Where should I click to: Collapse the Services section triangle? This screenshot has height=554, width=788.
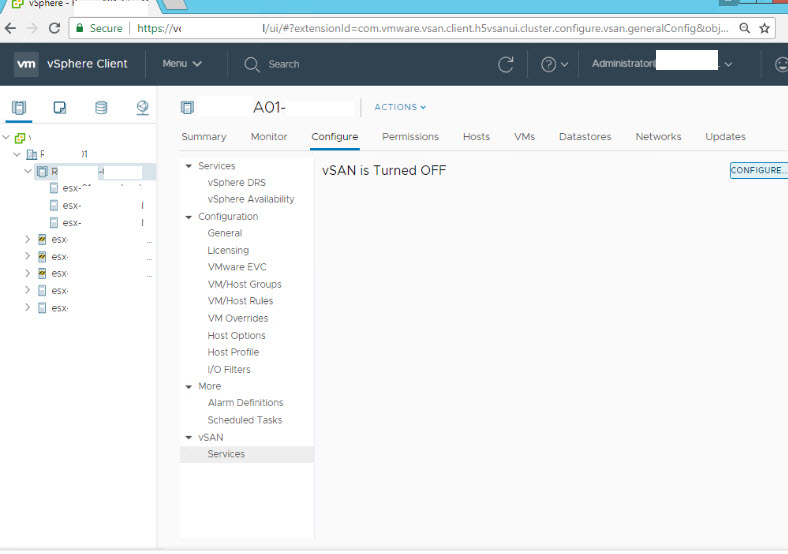tap(189, 166)
